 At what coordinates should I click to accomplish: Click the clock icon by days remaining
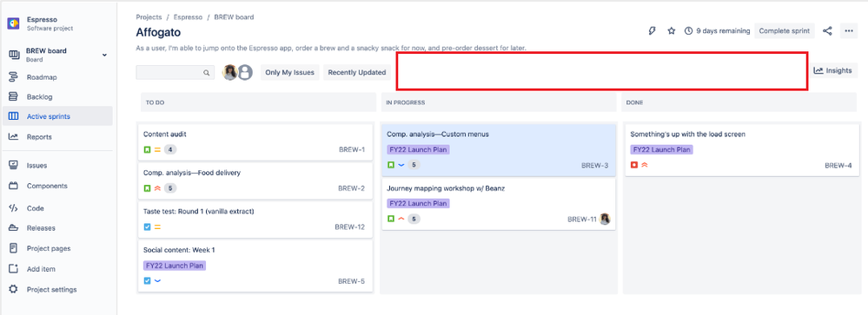(689, 31)
